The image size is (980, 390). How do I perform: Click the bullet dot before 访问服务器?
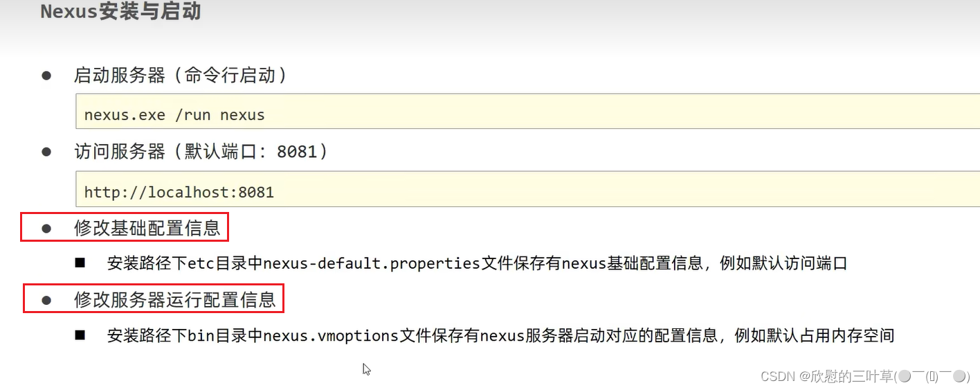[46, 152]
